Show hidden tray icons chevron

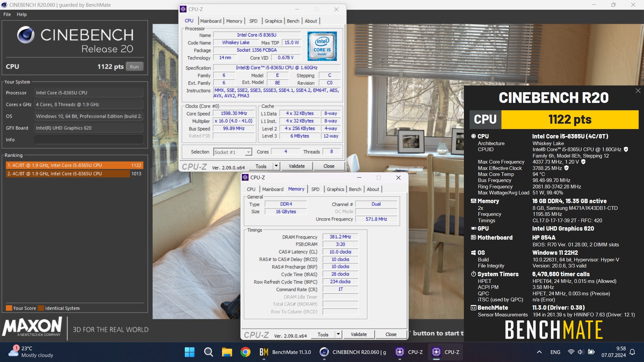[539, 352]
